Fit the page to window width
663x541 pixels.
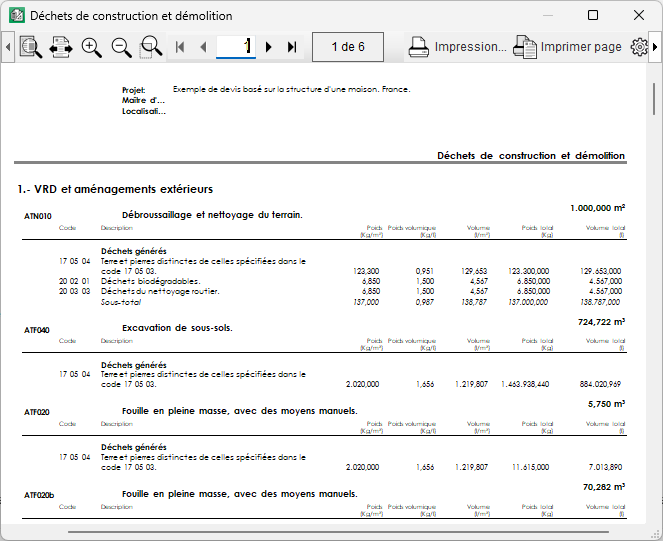(x=60, y=47)
